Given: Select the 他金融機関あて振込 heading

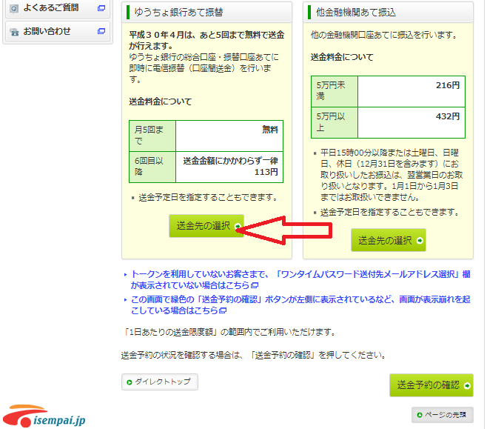Looking at the screenshot, I should pyautogui.click(x=356, y=13).
